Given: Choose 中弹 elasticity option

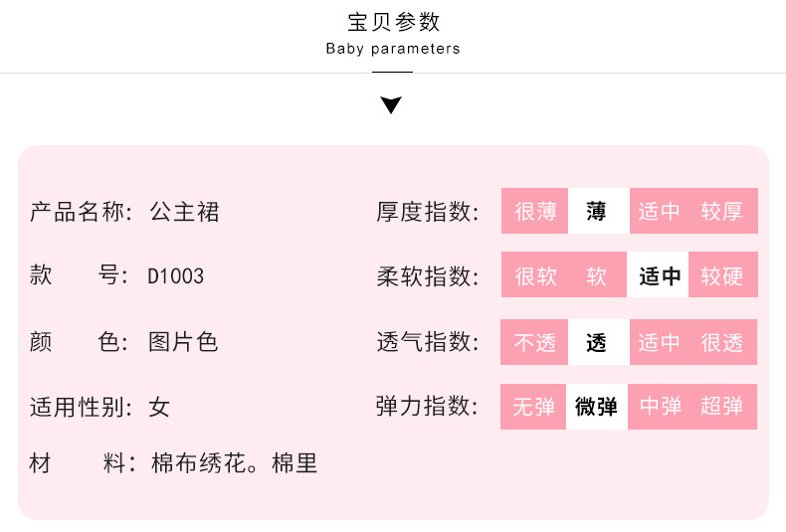Looking at the screenshot, I should click(x=660, y=407).
